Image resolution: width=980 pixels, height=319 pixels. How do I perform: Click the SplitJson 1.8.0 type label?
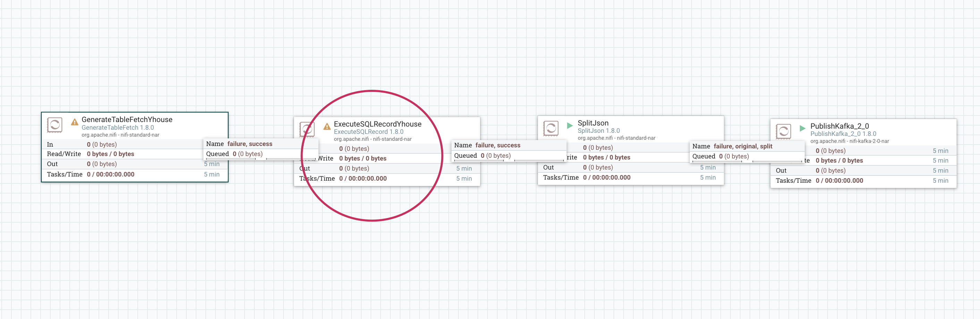[x=599, y=131]
